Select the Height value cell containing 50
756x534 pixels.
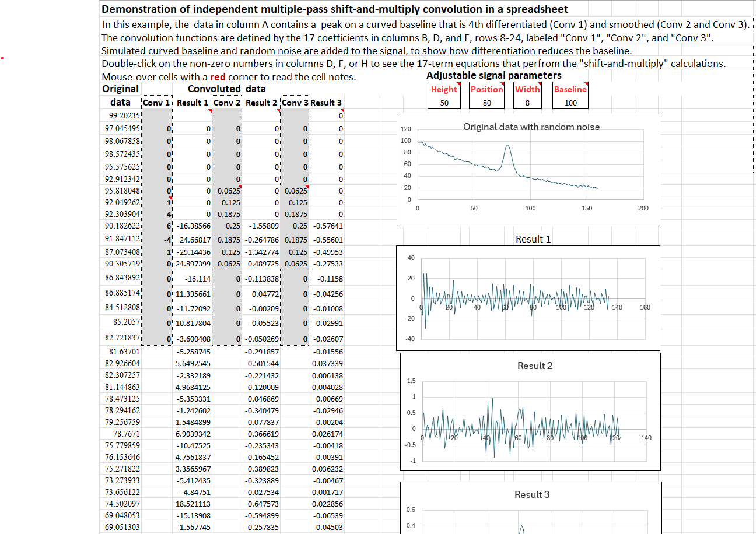pyautogui.click(x=444, y=103)
